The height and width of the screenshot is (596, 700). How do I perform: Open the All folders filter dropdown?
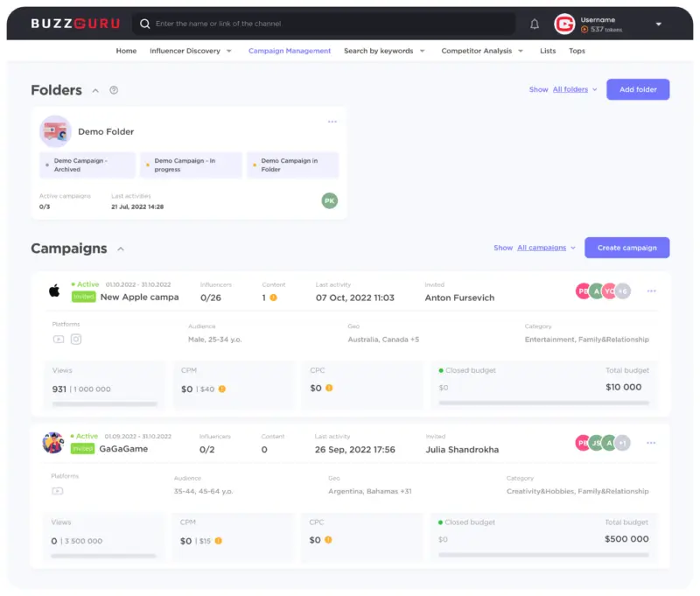575,89
